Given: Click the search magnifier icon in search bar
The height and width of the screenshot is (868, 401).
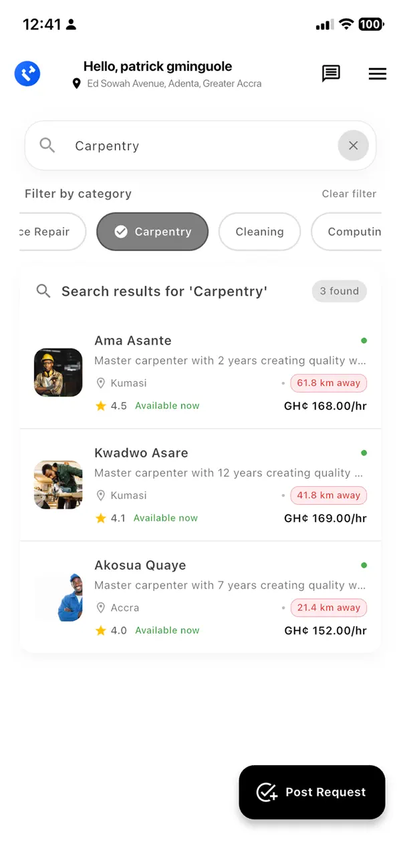Looking at the screenshot, I should tap(47, 145).
